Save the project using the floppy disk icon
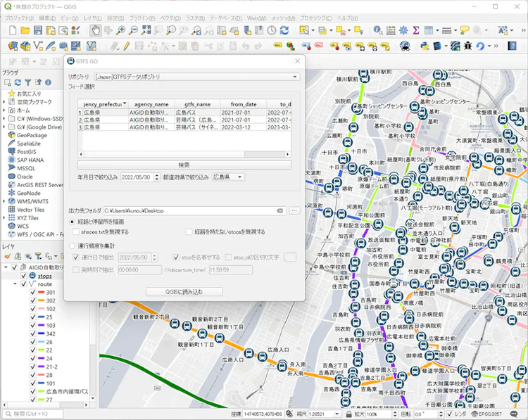The image size is (528, 420). (38, 31)
